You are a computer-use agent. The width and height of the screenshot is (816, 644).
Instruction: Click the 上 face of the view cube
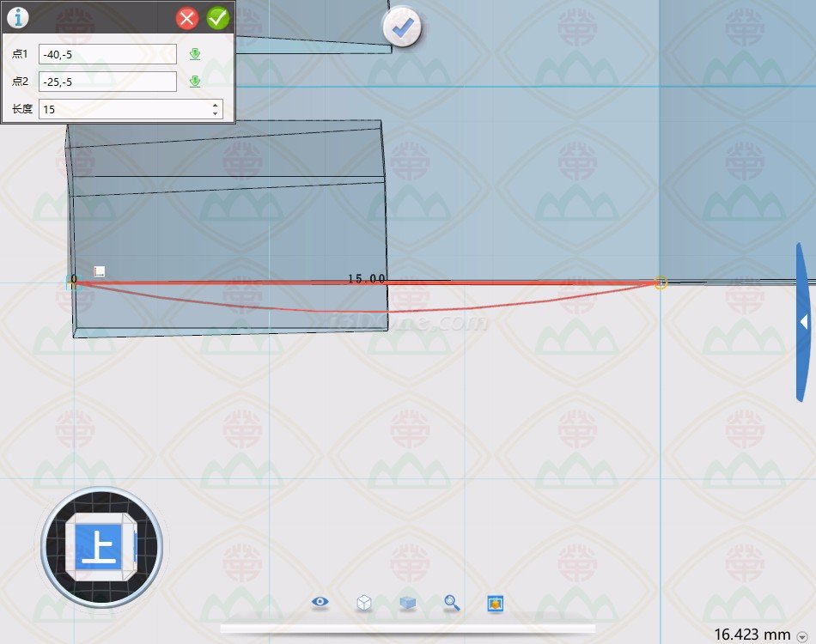point(99,547)
